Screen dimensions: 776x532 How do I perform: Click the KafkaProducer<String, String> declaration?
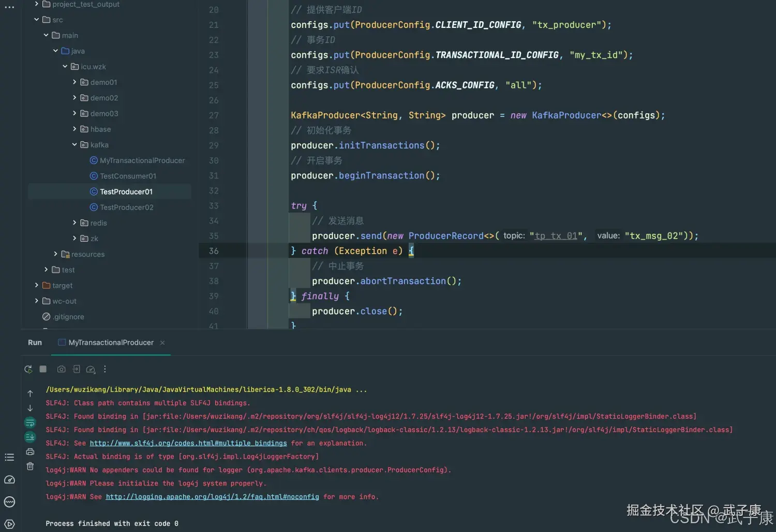368,115
